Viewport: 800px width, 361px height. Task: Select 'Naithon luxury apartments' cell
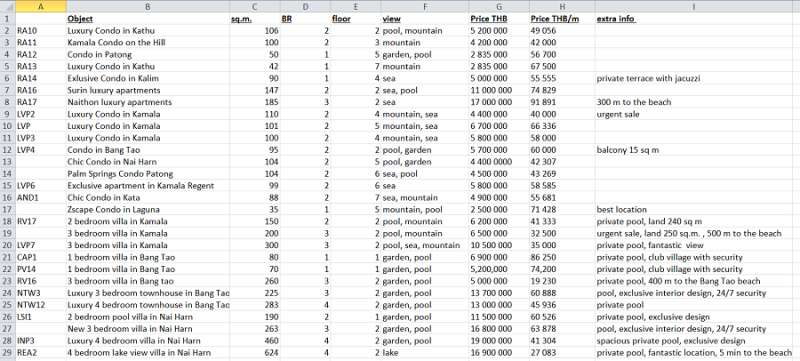pyautogui.click(x=147, y=102)
